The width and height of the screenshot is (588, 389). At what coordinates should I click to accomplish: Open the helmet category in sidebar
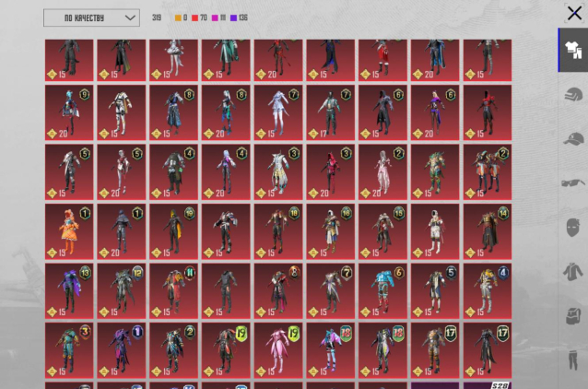point(573,94)
